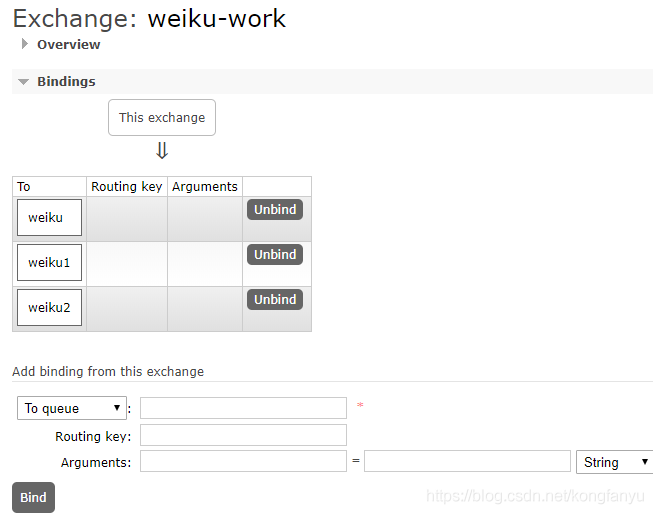
Task: Open the String type dropdown
Action: (615, 462)
